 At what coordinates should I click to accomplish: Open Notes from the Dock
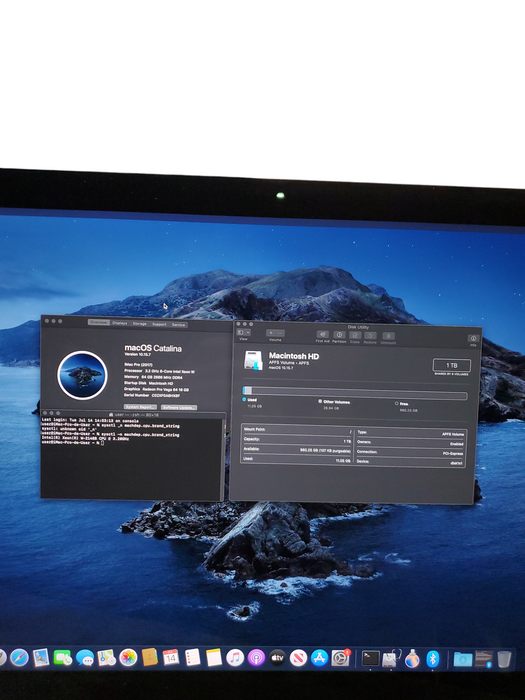pos(214,658)
